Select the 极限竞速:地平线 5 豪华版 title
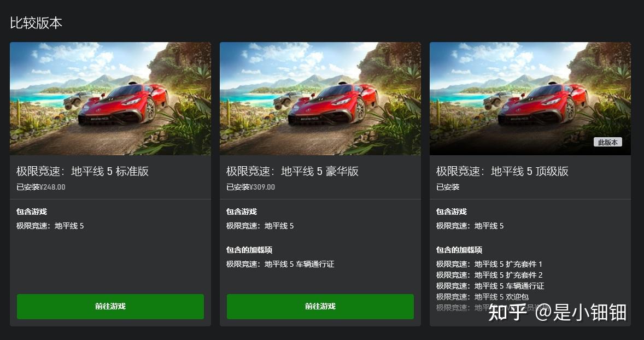The width and height of the screenshot is (644, 340). click(292, 171)
